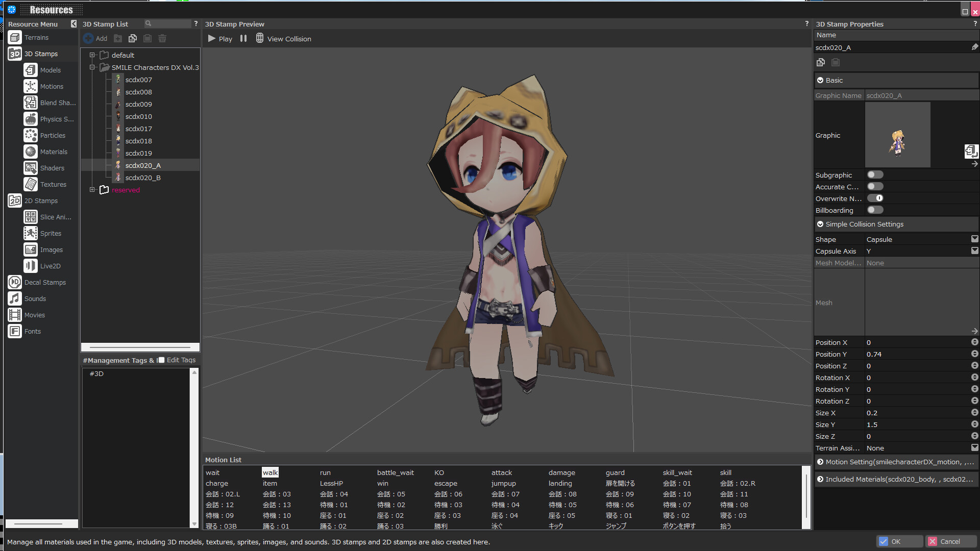Select scdx019 in the stamp list
Screen dimensions: 980x551
click(138, 154)
